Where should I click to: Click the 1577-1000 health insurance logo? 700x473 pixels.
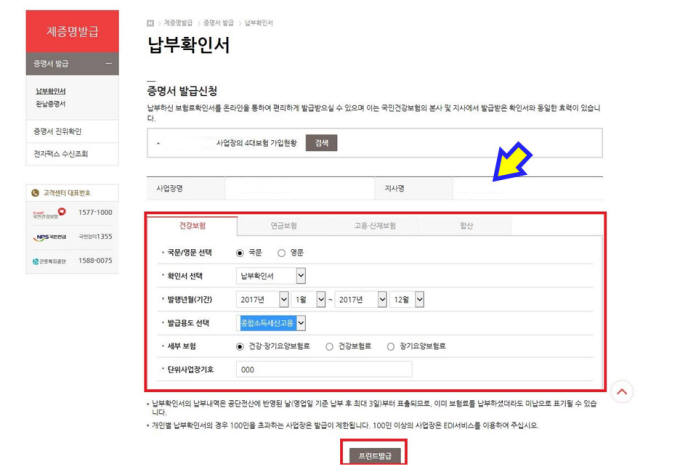pos(49,213)
